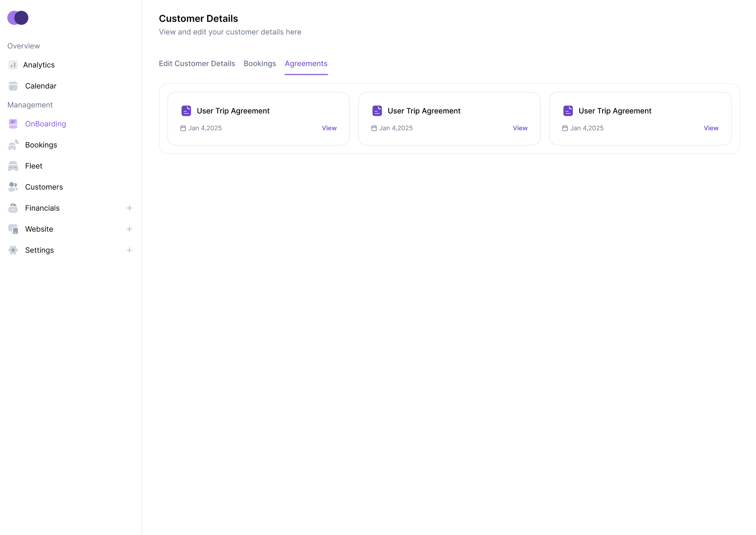Click the car icon beside sidebar Bookings

pos(13,145)
